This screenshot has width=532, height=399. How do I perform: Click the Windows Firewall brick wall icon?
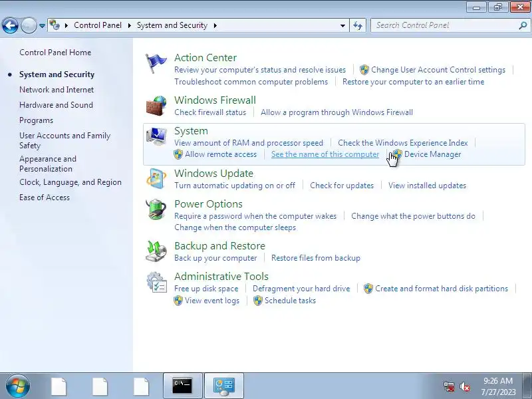tap(156, 106)
